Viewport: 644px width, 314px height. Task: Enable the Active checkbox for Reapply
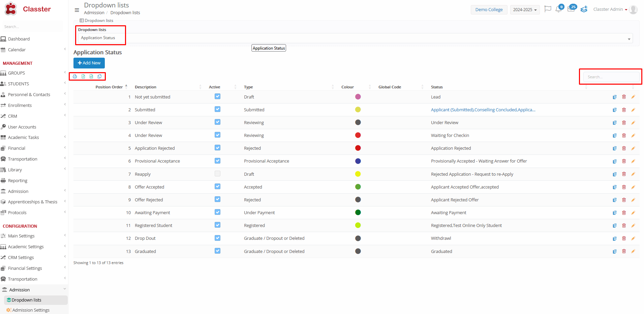point(217,174)
